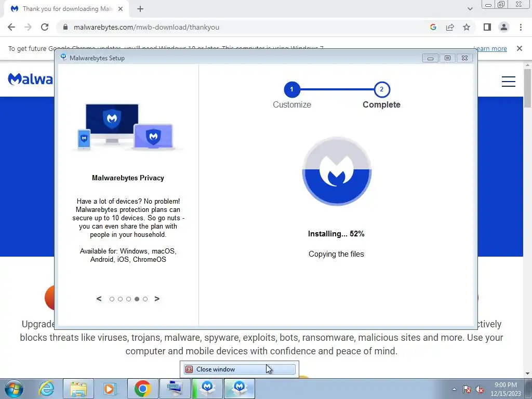
Task: Go back using Chrome's back arrow
Action: 11,27
